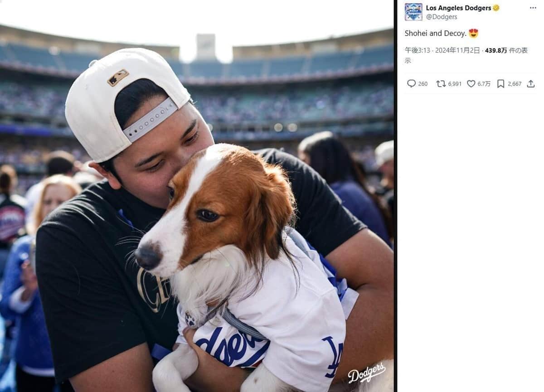Click the repost arrows icon
The width and height of the screenshot is (544, 392).
(441, 84)
